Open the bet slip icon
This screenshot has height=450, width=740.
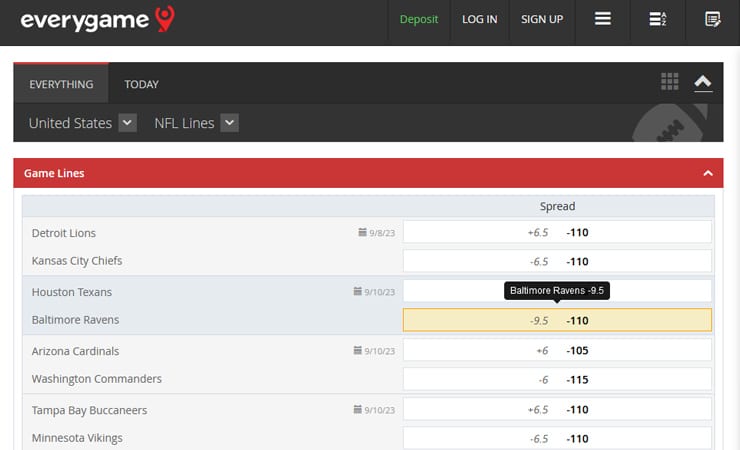(712, 19)
